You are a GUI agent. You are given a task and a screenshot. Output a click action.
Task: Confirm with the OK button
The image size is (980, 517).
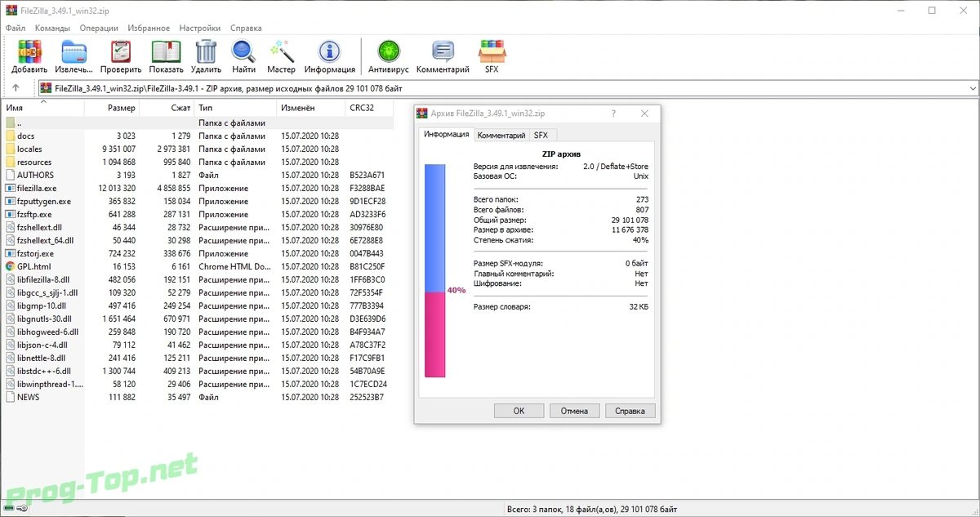pos(519,411)
